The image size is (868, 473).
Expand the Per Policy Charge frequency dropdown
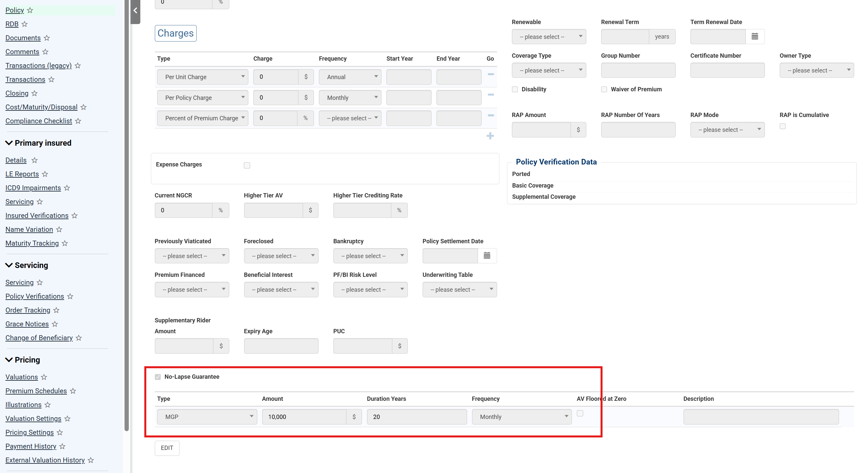point(350,98)
